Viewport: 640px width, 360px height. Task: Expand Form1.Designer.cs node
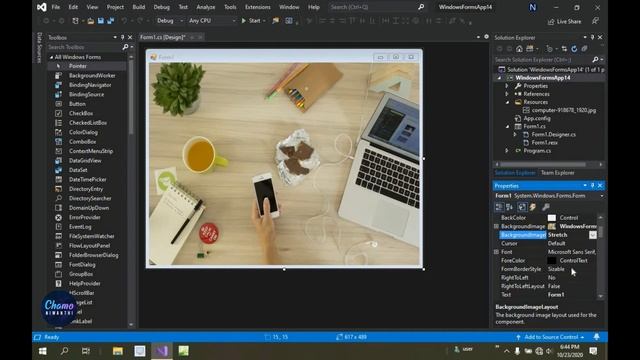coord(515,135)
